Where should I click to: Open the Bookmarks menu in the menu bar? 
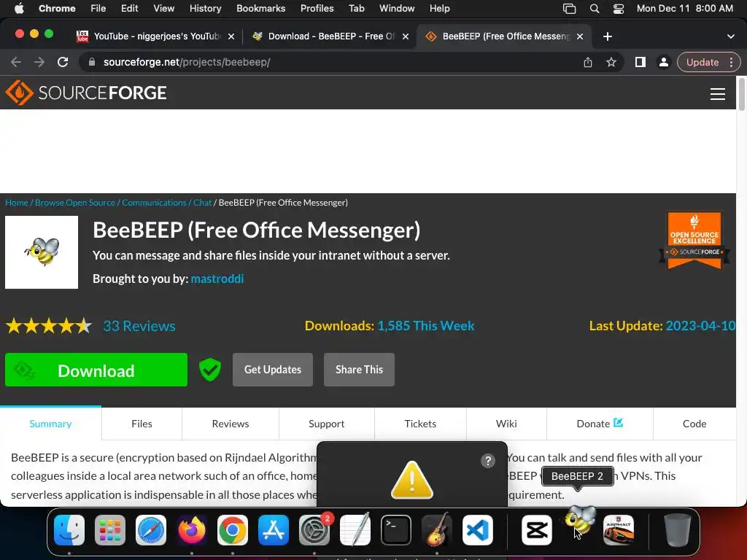coord(260,9)
